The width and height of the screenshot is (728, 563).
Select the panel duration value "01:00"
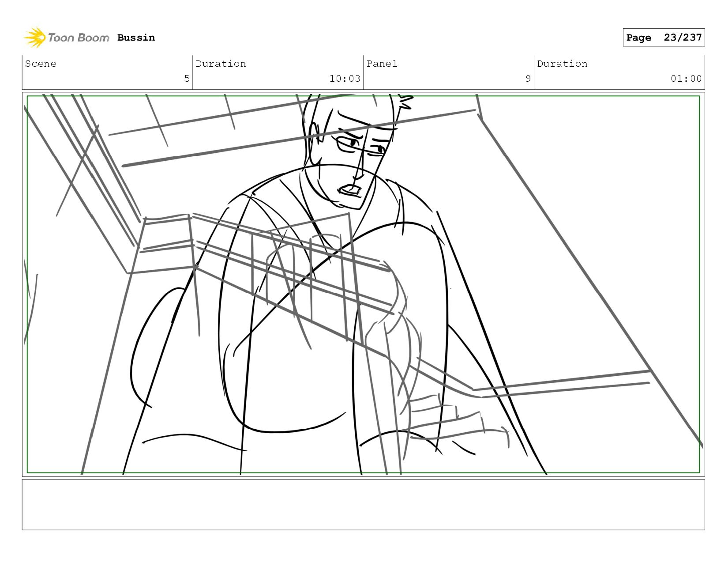(686, 79)
